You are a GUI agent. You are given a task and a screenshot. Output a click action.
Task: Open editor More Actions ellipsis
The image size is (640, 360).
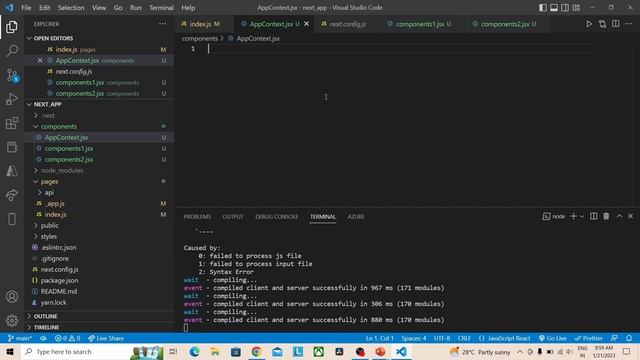[629, 24]
